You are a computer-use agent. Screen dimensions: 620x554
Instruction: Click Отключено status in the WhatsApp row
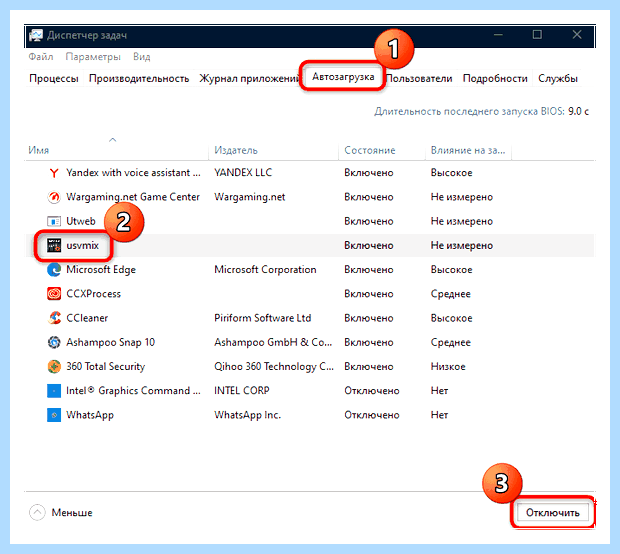[372, 415]
